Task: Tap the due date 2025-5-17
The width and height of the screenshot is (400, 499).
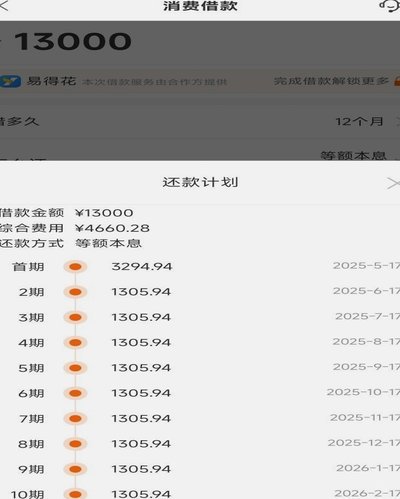Action: point(366,266)
